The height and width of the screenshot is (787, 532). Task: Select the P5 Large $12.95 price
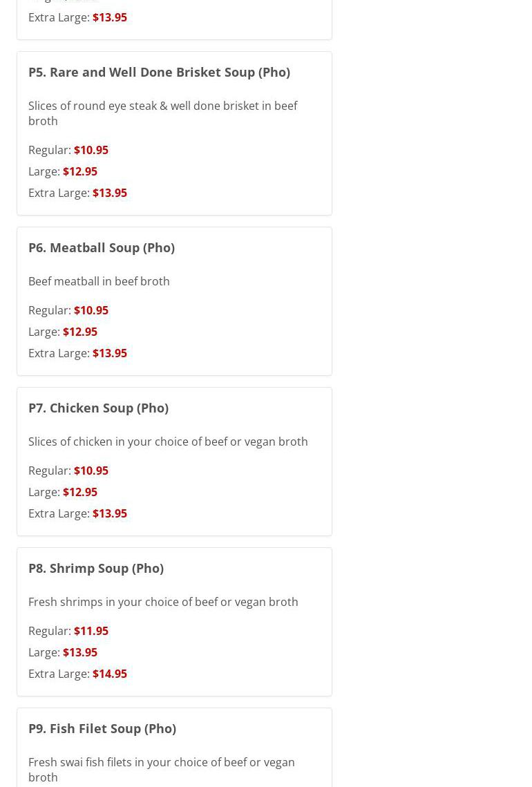click(80, 171)
